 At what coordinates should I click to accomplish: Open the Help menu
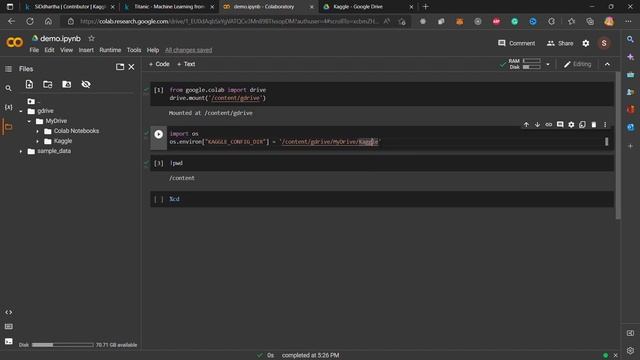pyautogui.click(x=153, y=50)
